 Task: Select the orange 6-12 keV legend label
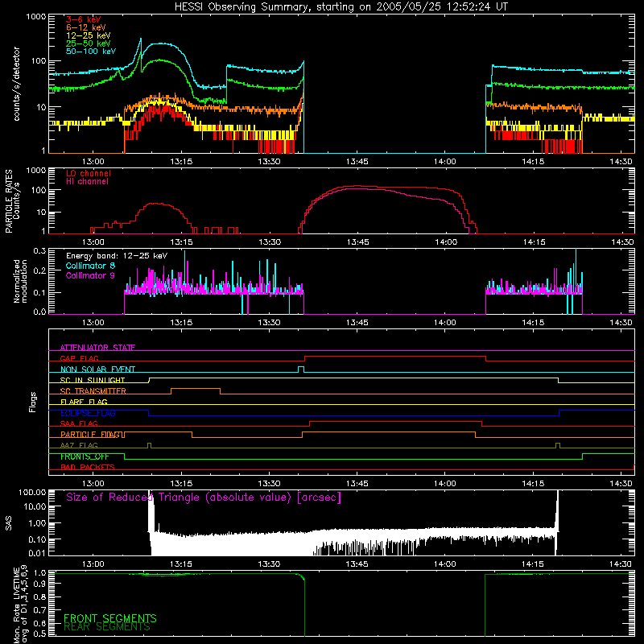click(x=86, y=27)
